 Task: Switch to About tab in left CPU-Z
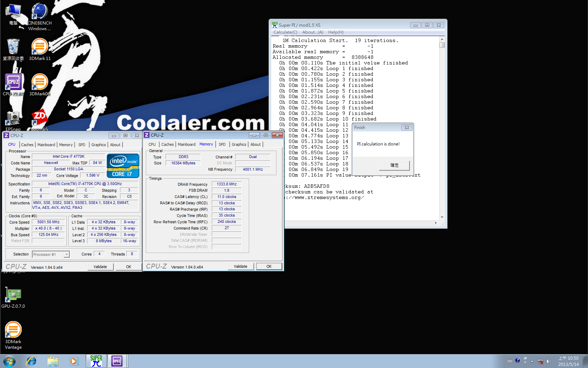(x=115, y=145)
